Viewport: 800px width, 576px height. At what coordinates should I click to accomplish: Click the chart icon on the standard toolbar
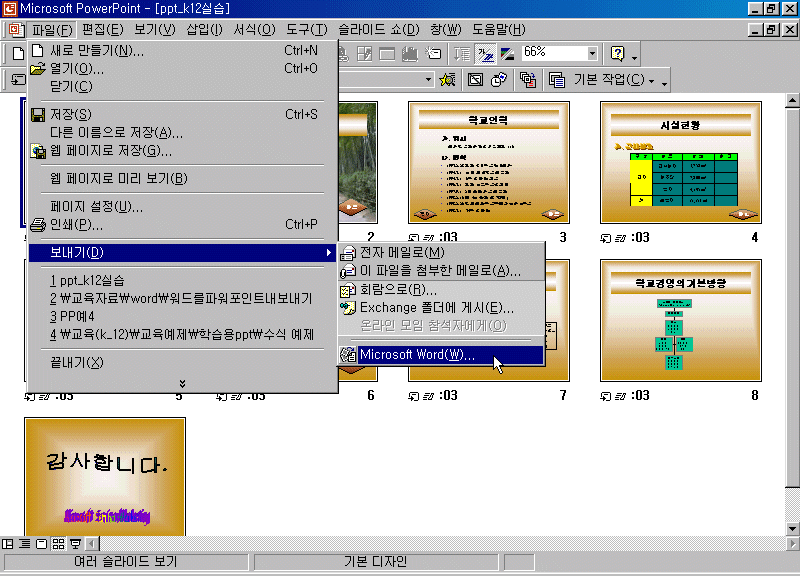click(410, 53)
